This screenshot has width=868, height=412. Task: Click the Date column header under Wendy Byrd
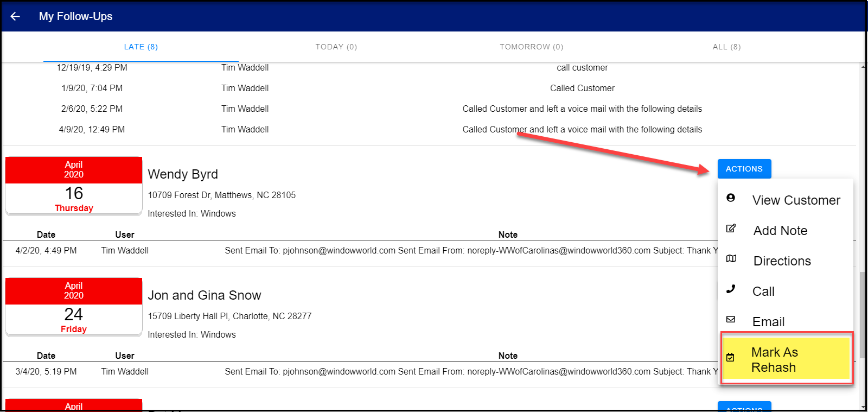pyautogui.click(x=46, y=234)
